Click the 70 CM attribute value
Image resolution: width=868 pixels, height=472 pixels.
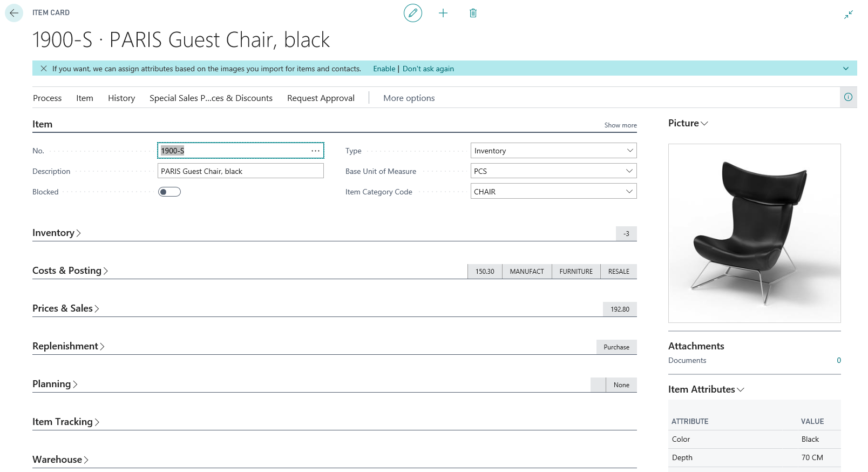812,457
